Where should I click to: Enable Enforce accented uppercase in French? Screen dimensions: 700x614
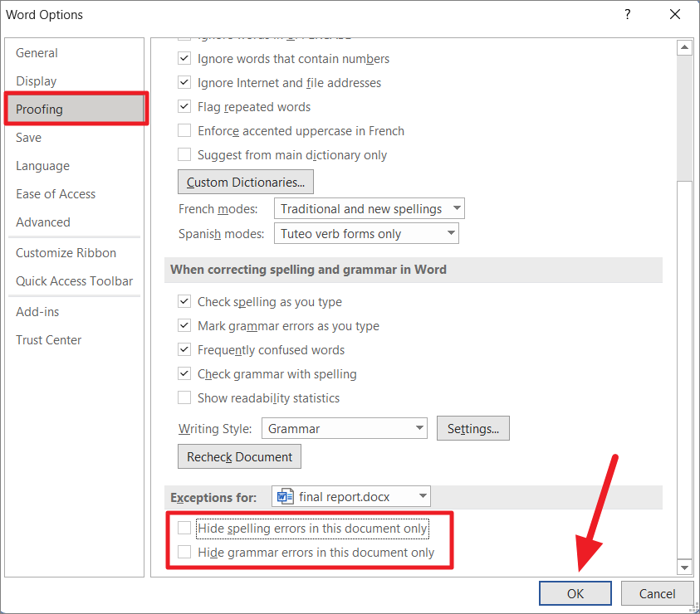pyautogui.click(x=184, y=130)
